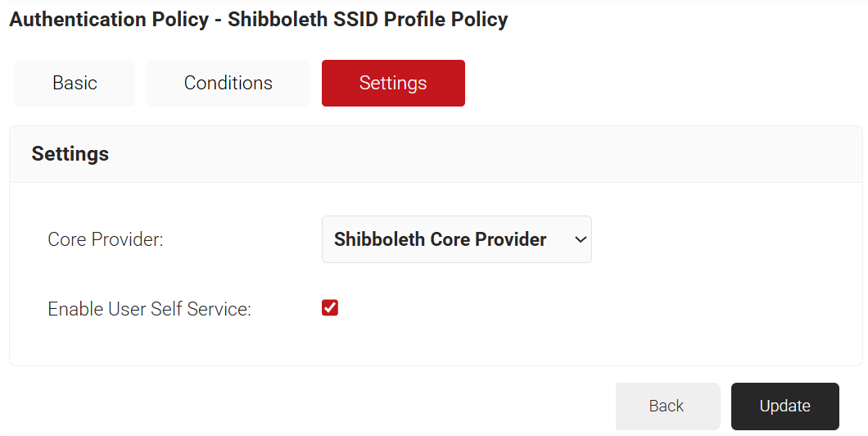View policy conditions via the Conditions tab

[228, 83]
